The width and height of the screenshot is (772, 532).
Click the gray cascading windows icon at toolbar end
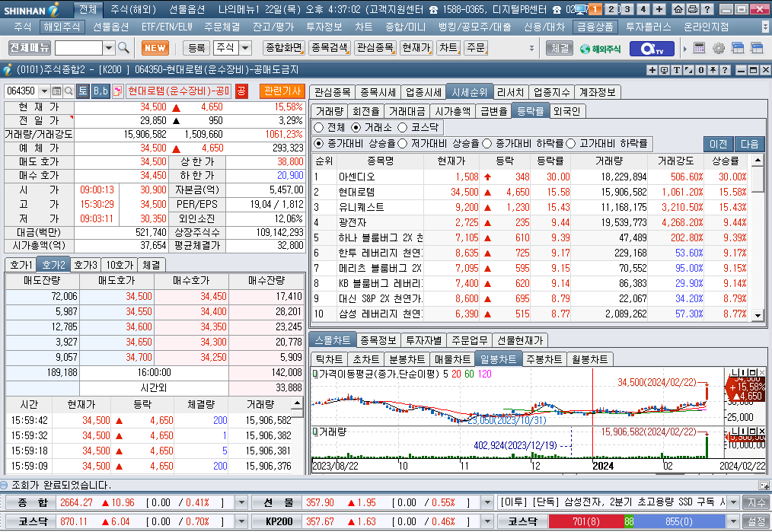click(x=757, y=48)
